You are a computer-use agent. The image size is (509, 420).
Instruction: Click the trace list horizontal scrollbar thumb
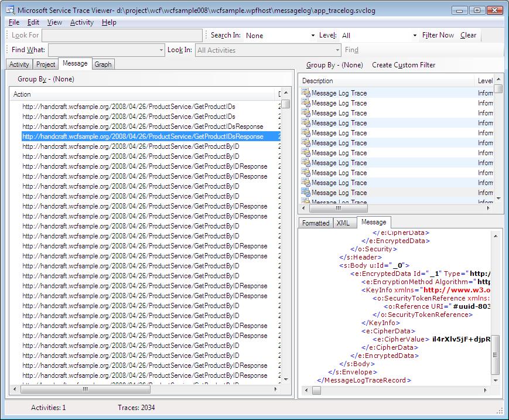pyautogui.click(x=338, y=208)
